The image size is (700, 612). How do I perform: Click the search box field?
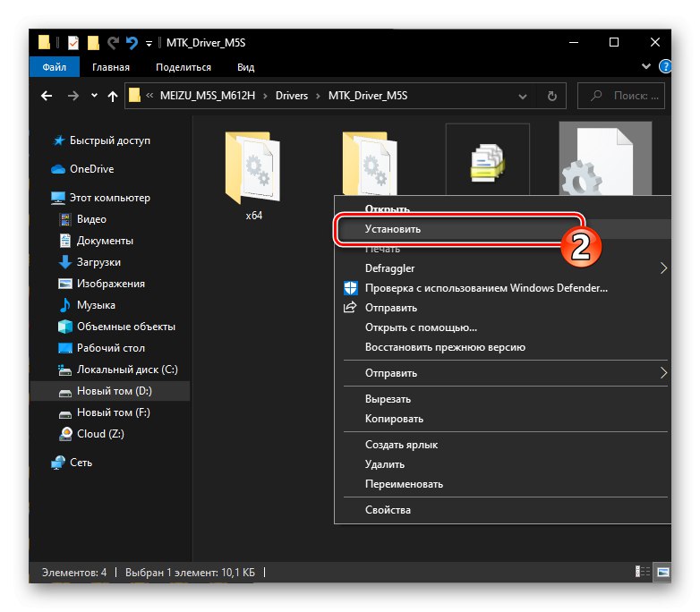point(621,96)
